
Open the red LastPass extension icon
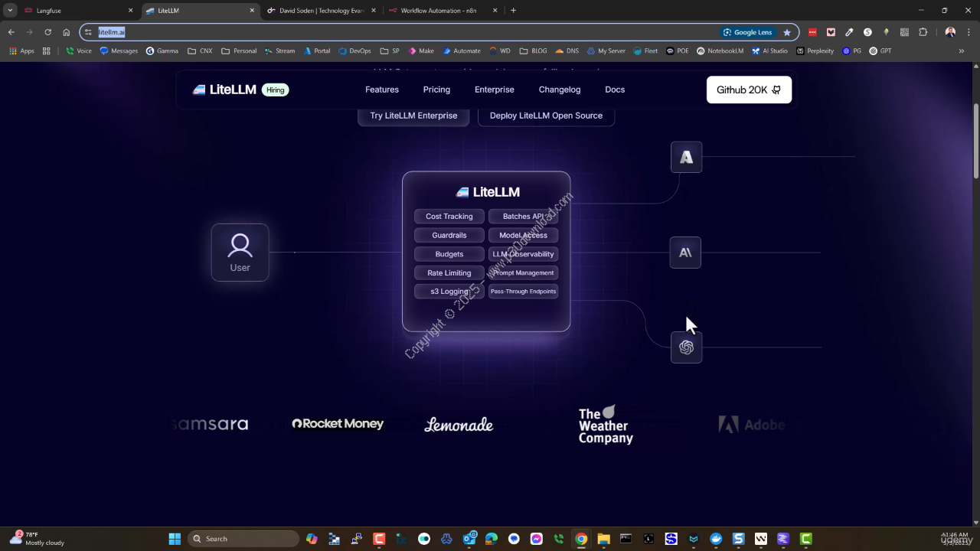[x=812, y=32]
